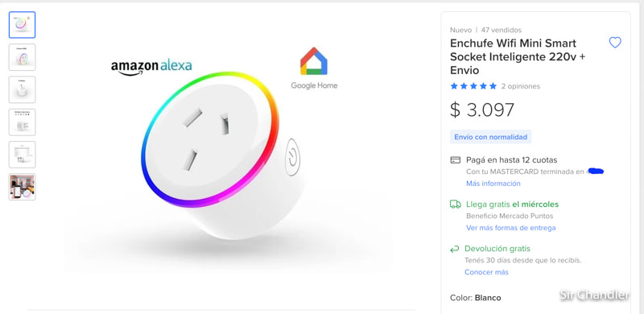
Task: Select the fourth product thumbnail
Action: click(x=23, y=122)
